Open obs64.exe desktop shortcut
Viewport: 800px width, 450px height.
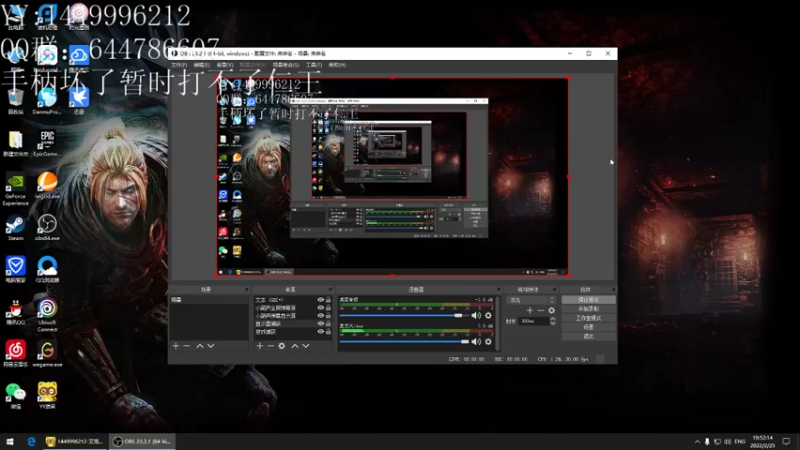click(x=47, y=228)
